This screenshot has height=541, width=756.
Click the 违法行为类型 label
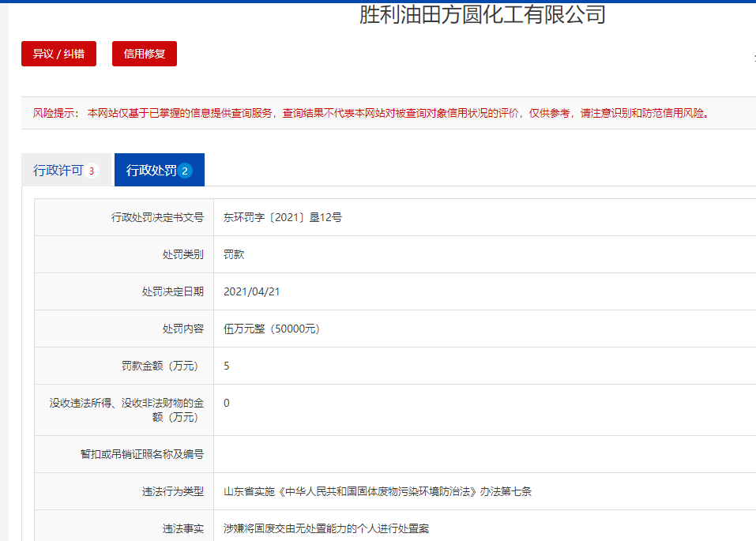click(x=173, y=491)
